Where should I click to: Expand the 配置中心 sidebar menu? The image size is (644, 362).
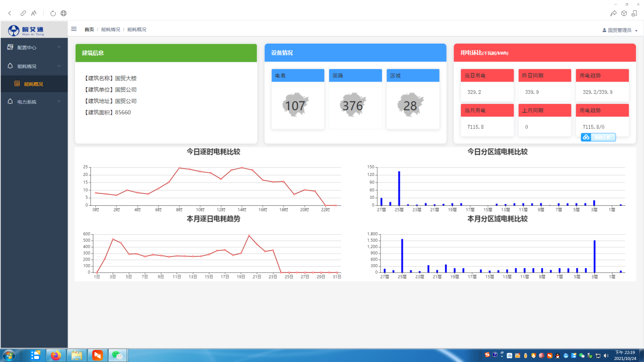pos(34,48)
